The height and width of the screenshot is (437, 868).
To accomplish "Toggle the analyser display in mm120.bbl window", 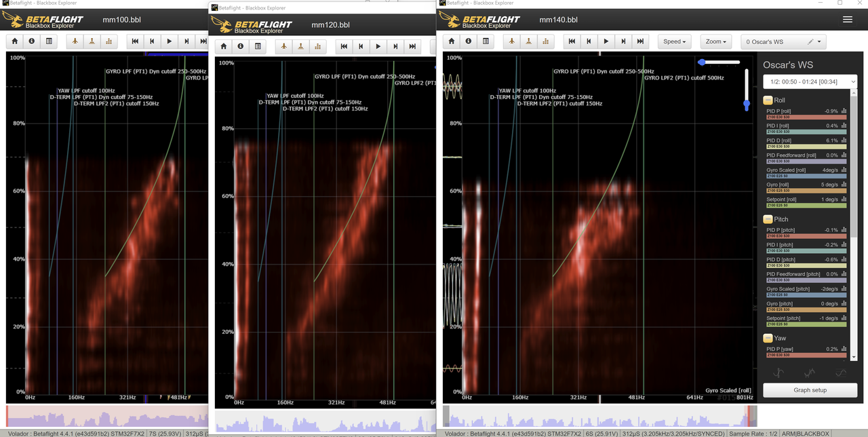I will pyautogui.click(x=318, y=47).
